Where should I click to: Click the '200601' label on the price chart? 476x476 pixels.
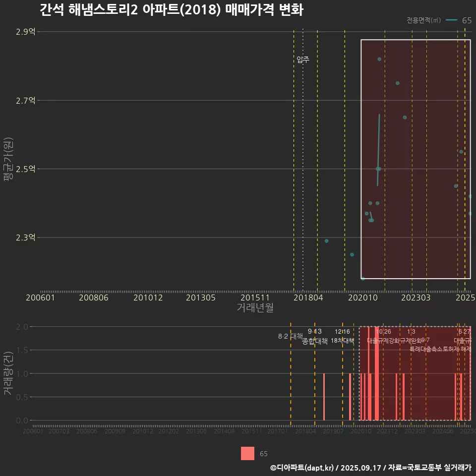tap(40, 297)
